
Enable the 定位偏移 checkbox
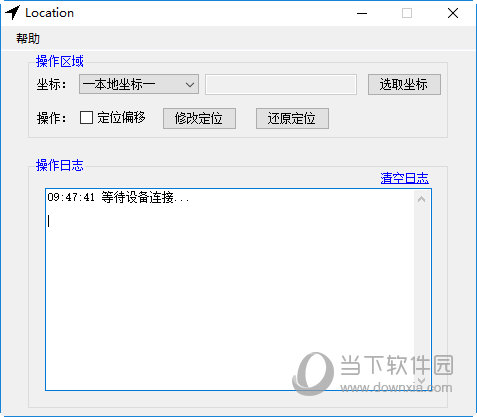pos(86,118)
